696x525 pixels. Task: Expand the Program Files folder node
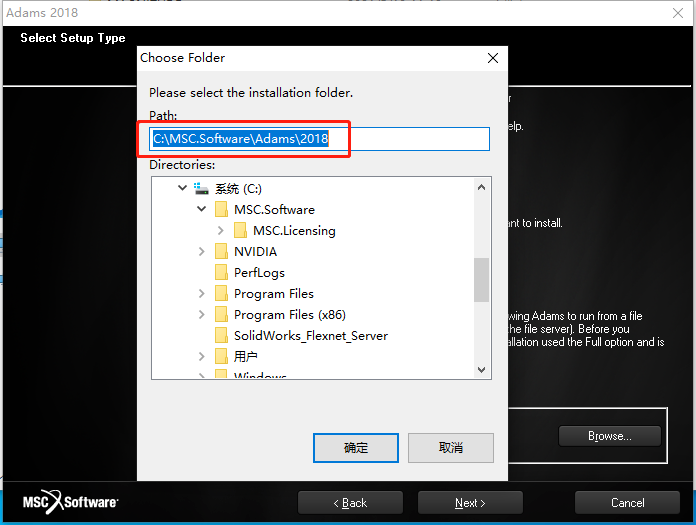pyautogui.click(x=202, y=293)
